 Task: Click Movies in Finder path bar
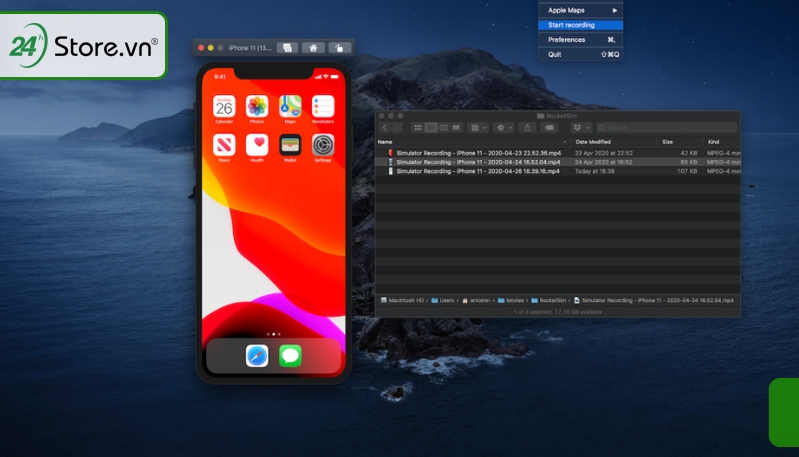point(511,301)
